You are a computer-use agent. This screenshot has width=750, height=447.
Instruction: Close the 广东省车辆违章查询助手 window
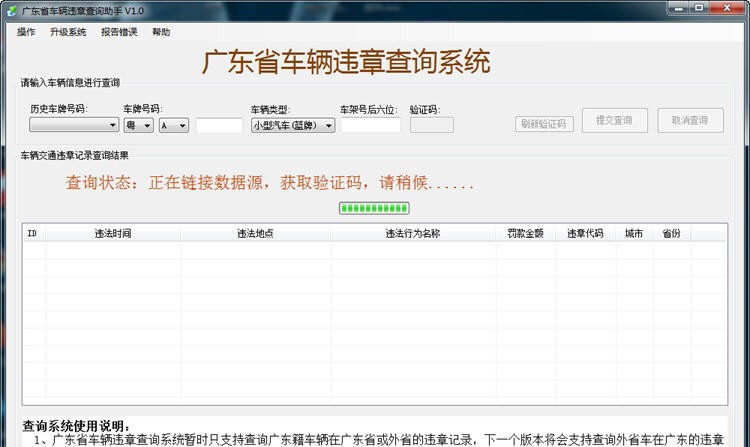[x=727, y=8]
